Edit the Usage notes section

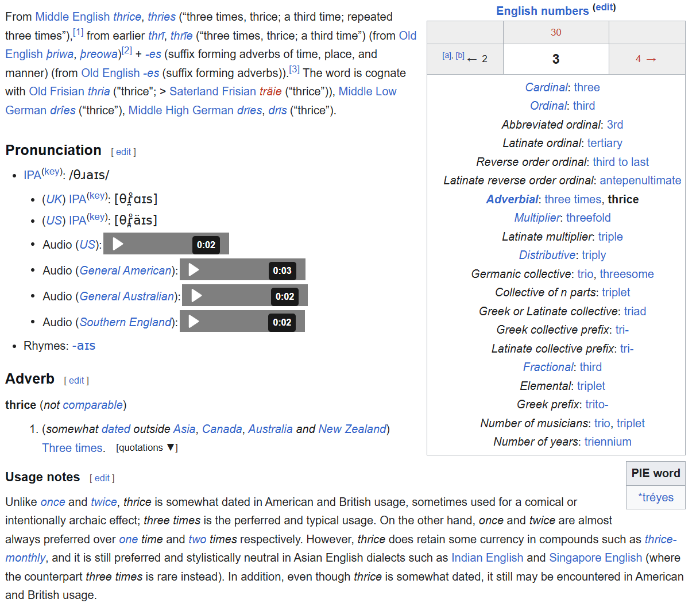pyautogui.click(x=102, y=478)
